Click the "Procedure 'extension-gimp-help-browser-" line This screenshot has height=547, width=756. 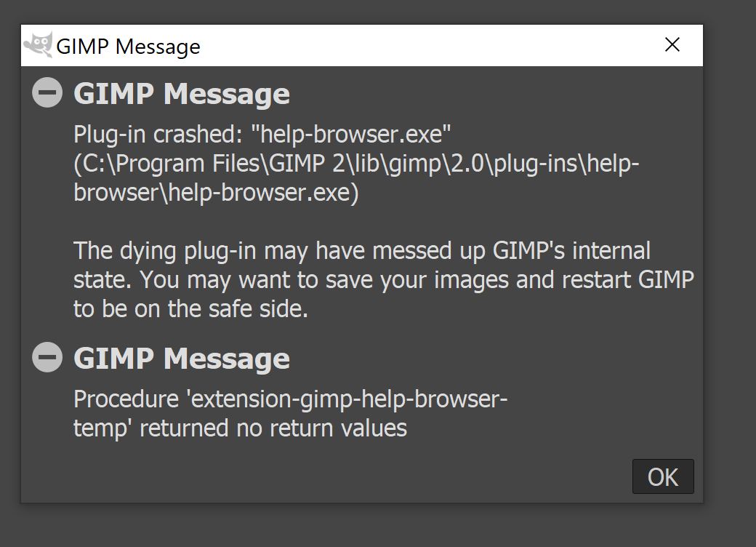[291, 399]
